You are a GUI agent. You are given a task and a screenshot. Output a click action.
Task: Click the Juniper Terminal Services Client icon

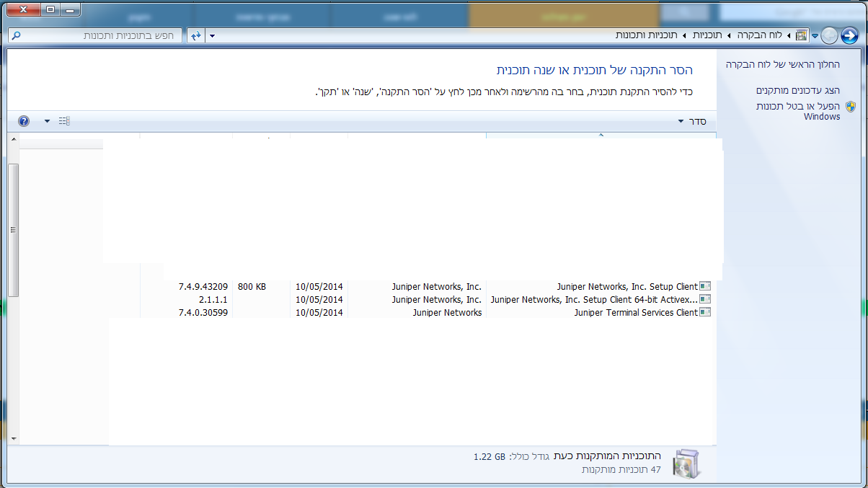705,312
